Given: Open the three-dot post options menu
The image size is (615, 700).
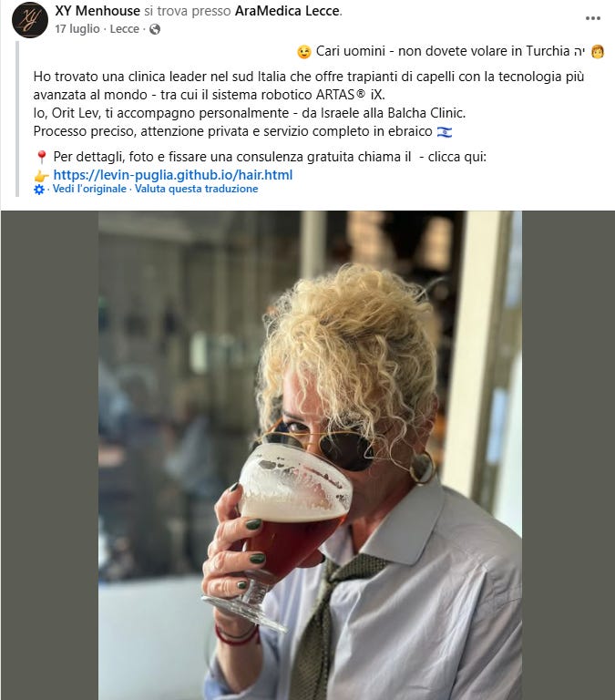Looking at the screenshot, I should point(593,18).
